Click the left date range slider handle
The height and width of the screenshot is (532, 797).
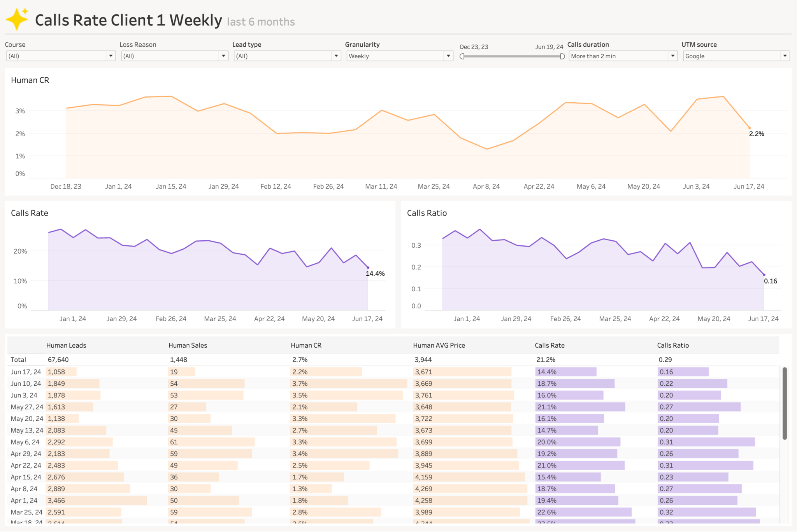click(x=462, y=56)
